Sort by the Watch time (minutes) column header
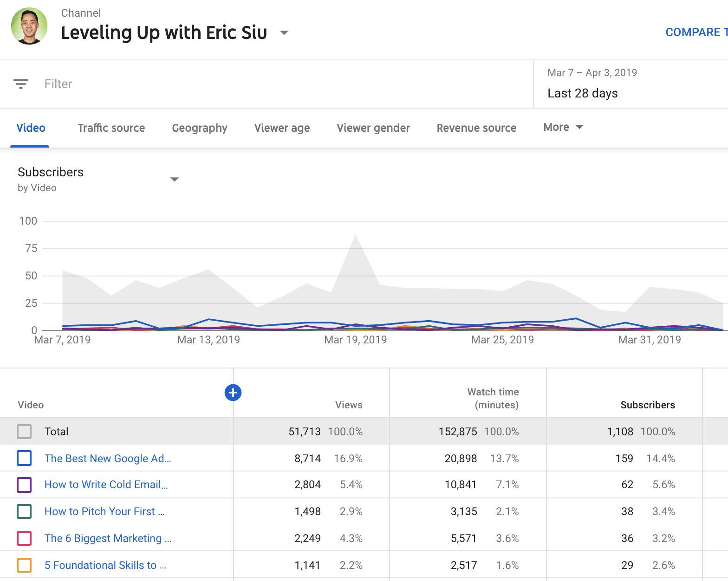 pyautogui.click(x=493, y=399)
